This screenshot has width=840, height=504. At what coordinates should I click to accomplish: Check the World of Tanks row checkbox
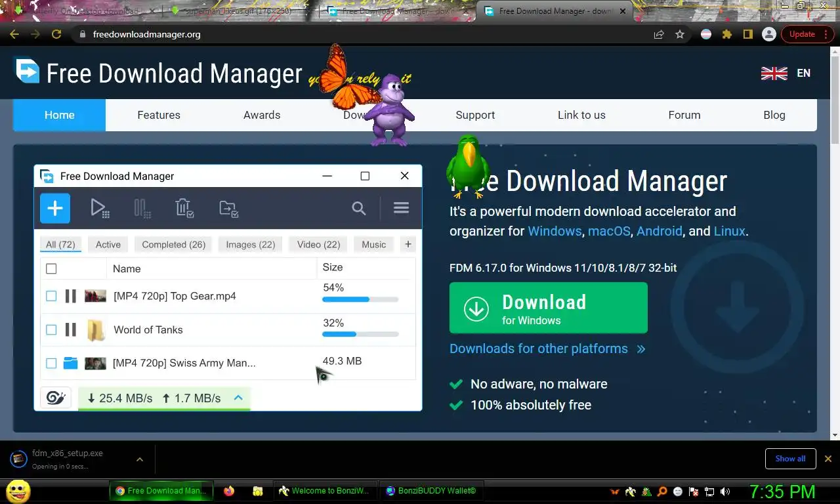pyautogui.click(x=51, y=329)
